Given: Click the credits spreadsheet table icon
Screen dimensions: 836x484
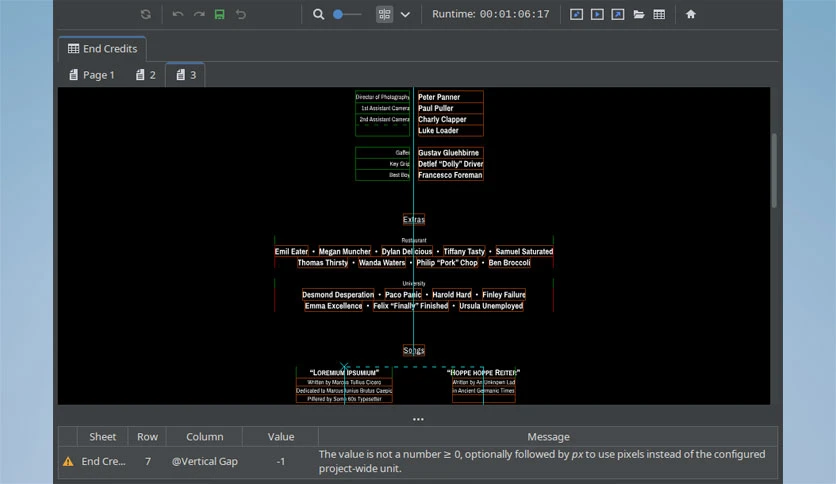Looking at the screenshot, I should point(660,14).
